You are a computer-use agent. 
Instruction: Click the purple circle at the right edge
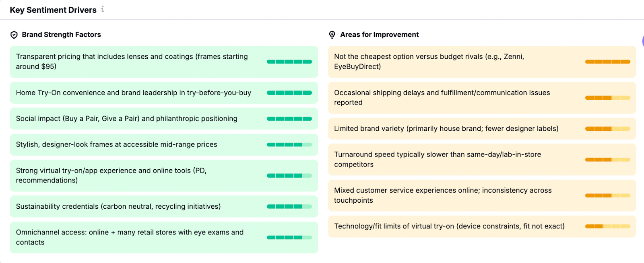click(643, 41)
